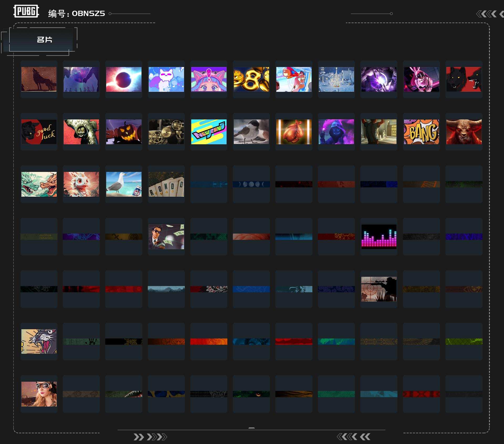
Task: Select the roasted chicken nameplate
Action: tap(294, 132)
